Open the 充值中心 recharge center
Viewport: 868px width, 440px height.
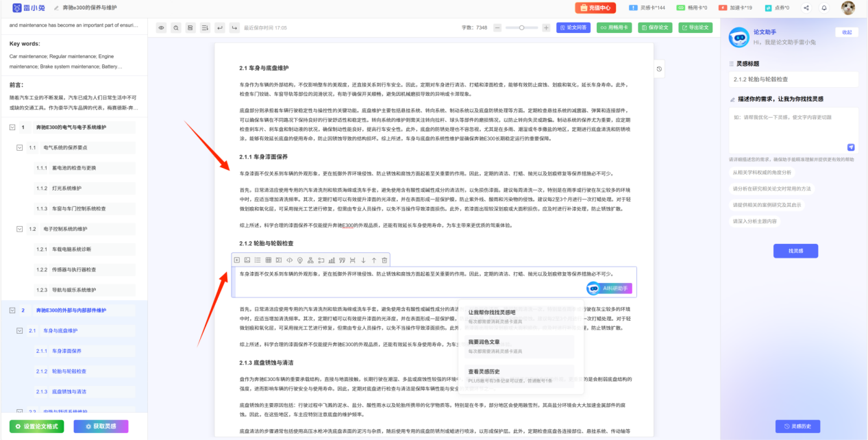click(595, 8)
